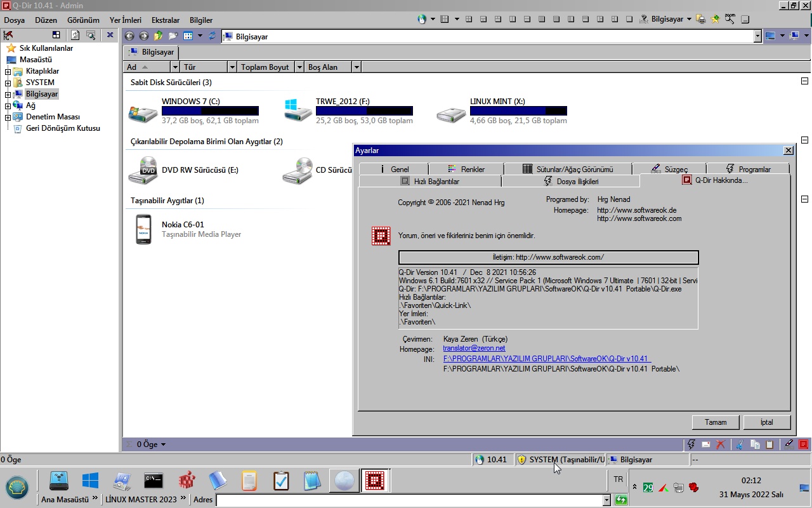Screen dimensions: 812x508
Task: Click the inet question mark icon
Action: (x=645, y=19)
